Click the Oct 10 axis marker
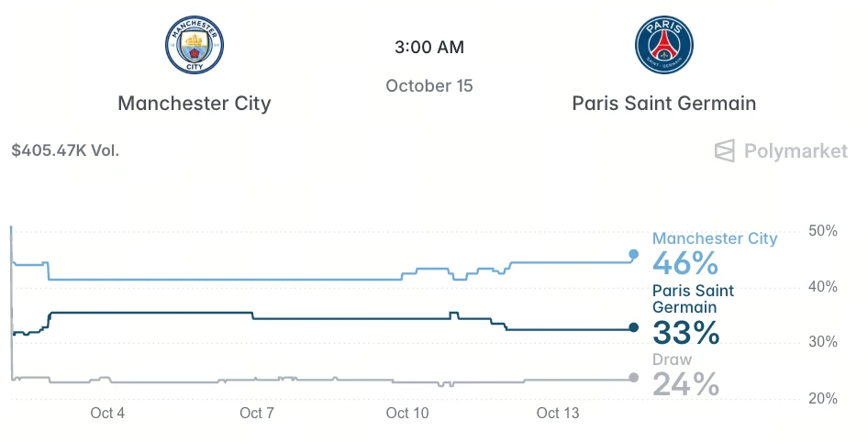Image resolution: width=868 pixels, height=442 pixels. pos(407,414)
